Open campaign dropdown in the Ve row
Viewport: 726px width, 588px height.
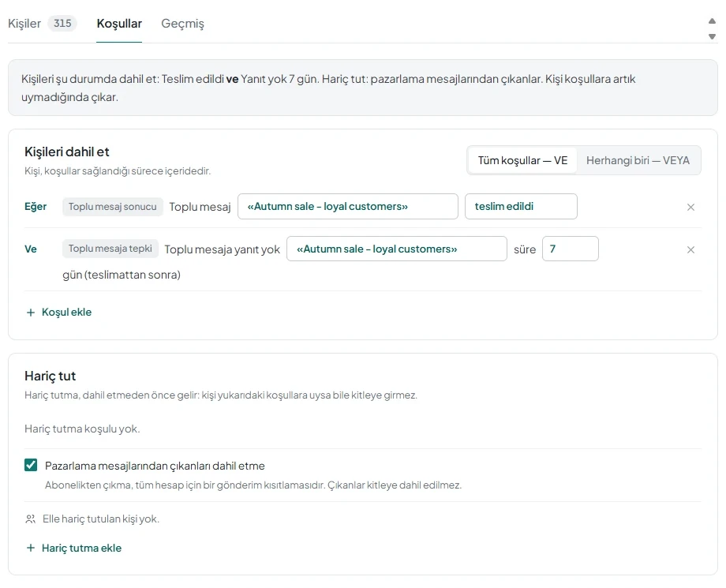pos(397,249)
